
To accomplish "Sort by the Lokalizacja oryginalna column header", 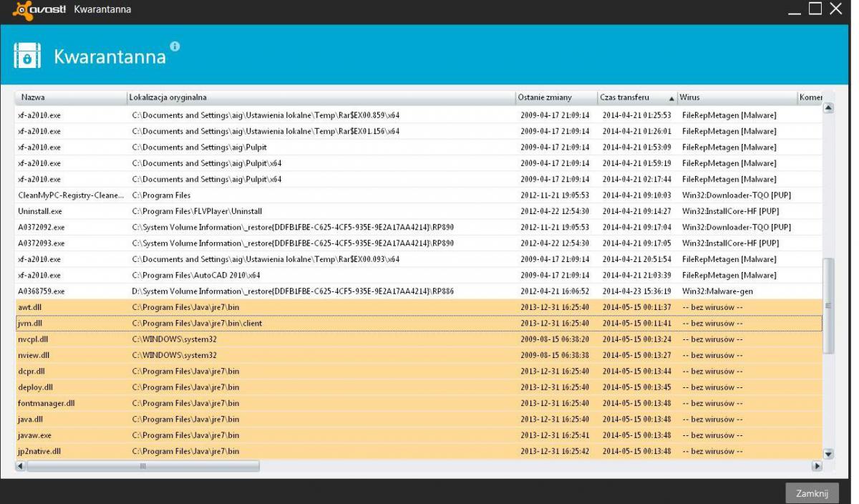I will coord(321,97).
